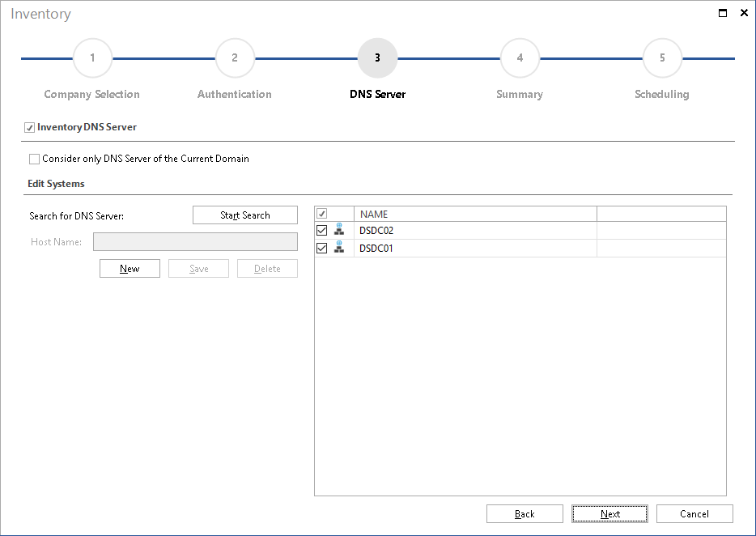Click the DNS Server step label
The height and width of the screenshot is (536, 756).
377,94
